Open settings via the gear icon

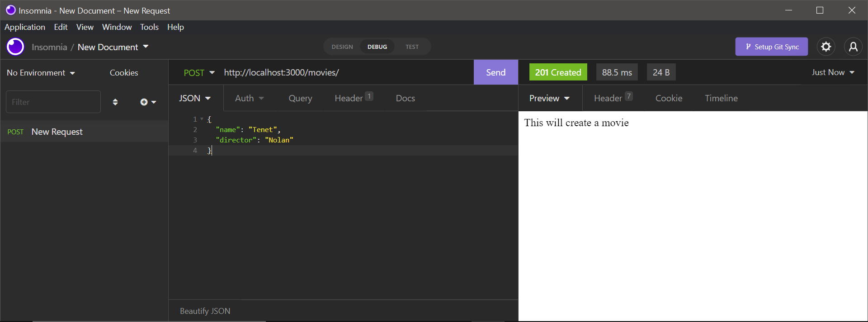pos(826,47)
